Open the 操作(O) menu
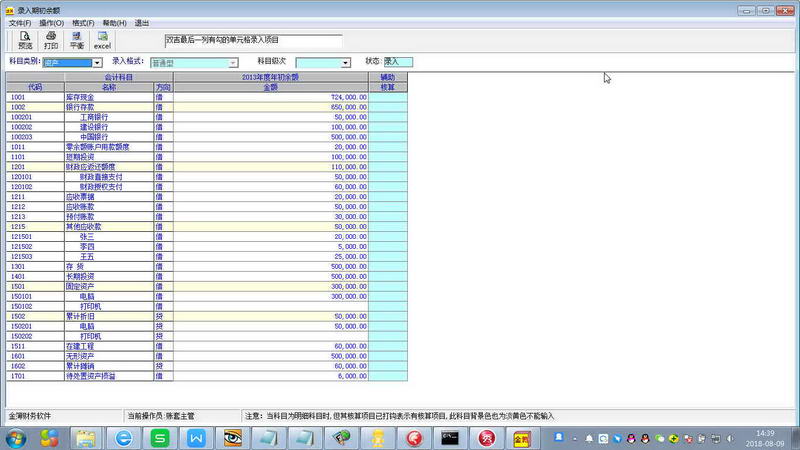 [x=51, y=22]
